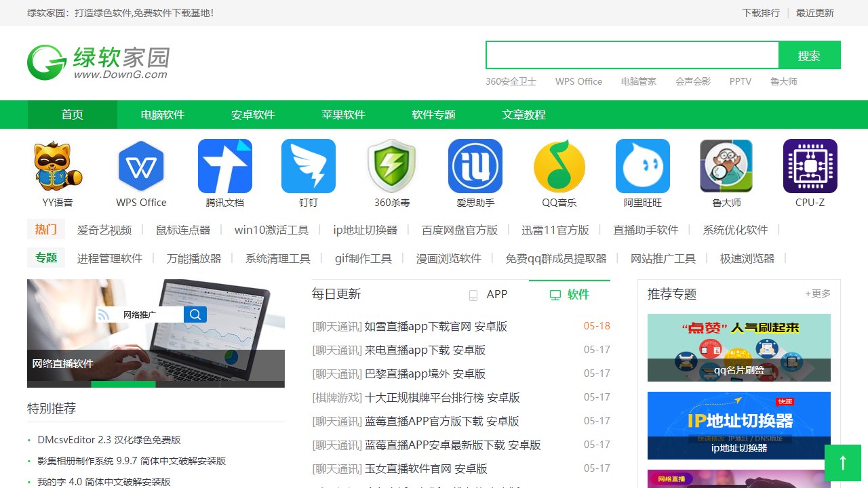Open 十大正规棋牌平台排行榜 安卓版 article

pos(442,398)
